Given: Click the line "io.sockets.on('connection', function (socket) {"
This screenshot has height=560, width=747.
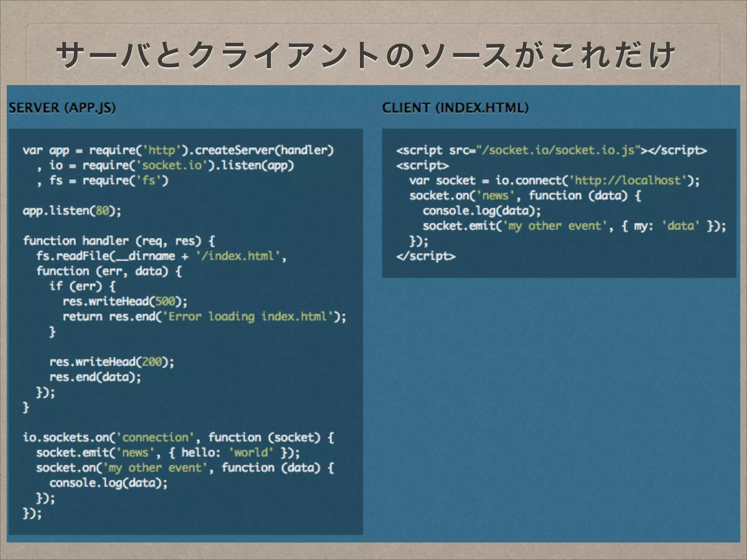Looking at the screenshot, I should click(178, 437).
